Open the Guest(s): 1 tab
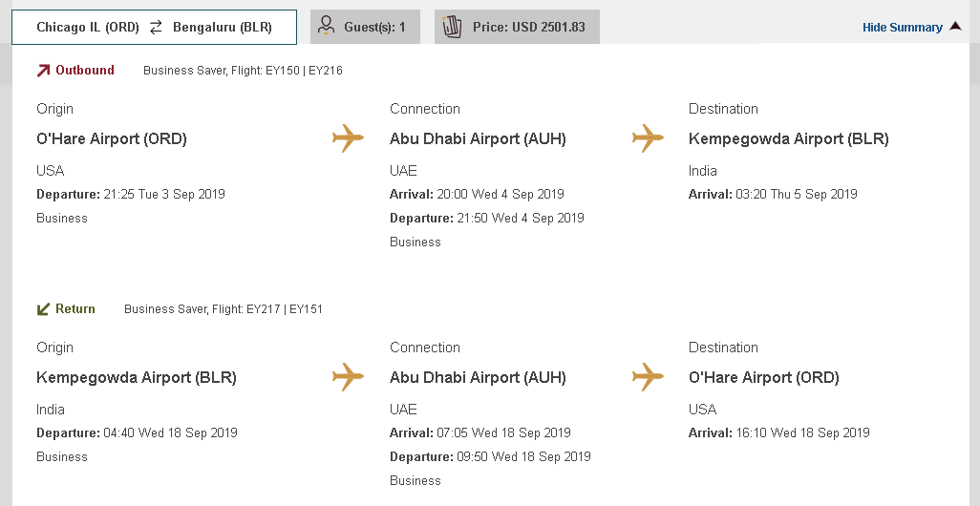980x506 pixels. pos(365,27)
